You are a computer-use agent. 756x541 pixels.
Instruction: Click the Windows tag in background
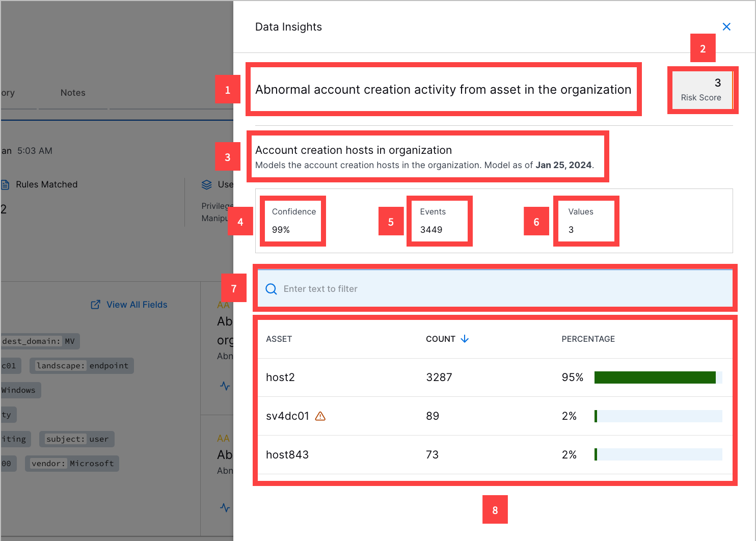tap(20, 390)
